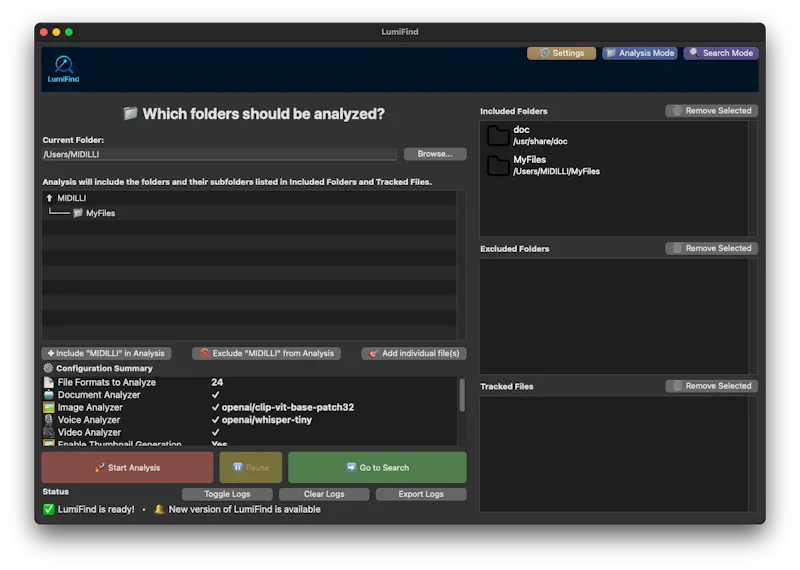The image size is (800, 570).
Task: Select MyFiles in Included Folders
Action: coord(614,165)
